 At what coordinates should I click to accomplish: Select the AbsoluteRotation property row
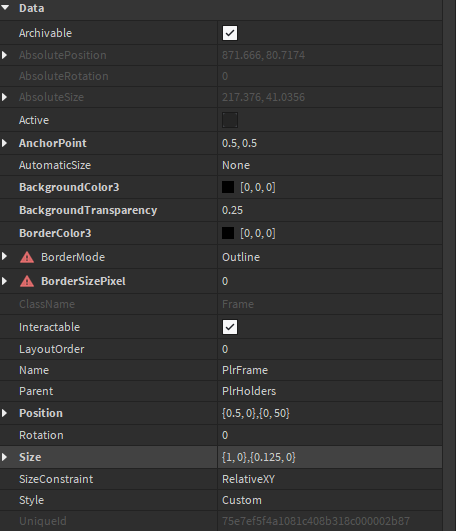pyautogui.click(x=221, y=76)
